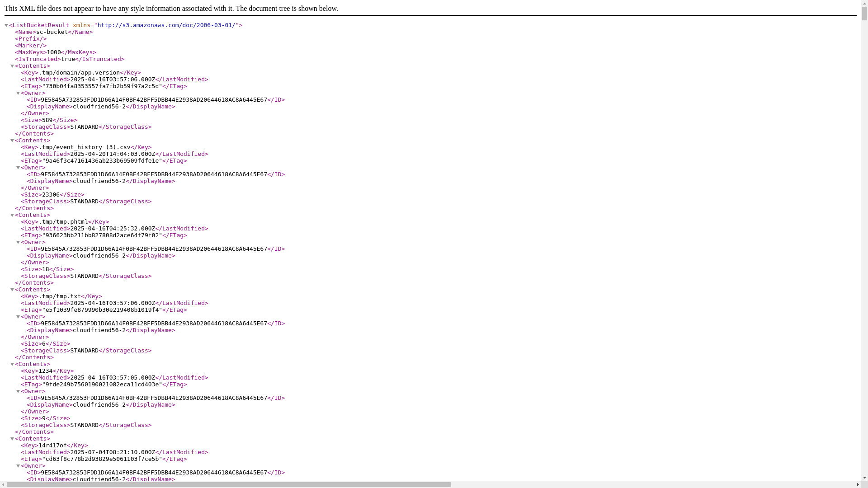Collapse Owner node under event_history (3).csv
This screenshot has width=868, height=488.
click(18, 168)
